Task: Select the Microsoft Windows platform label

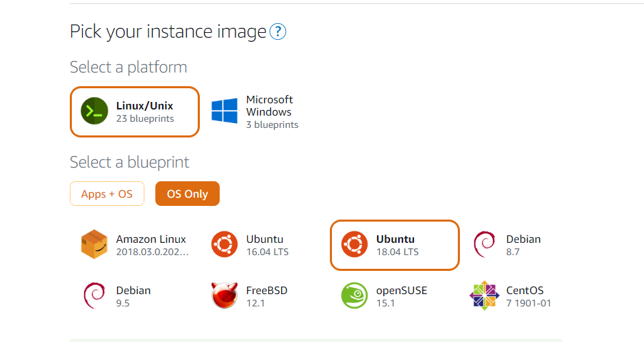Action: point(270,106)
